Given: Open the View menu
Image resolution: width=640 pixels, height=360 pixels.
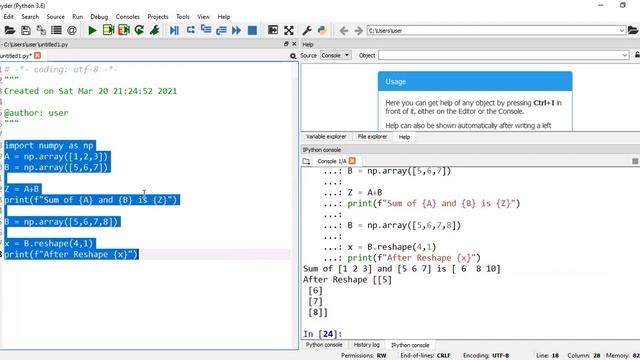Looking at the screenshot, I should 203,17.
